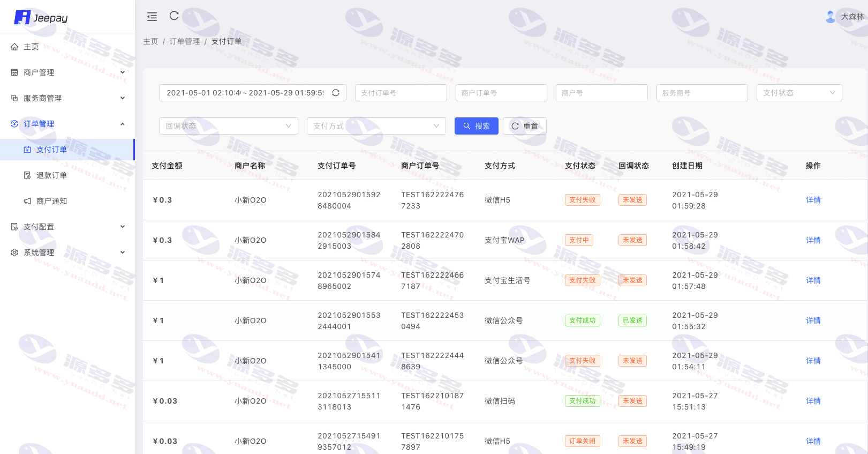The height and width of the screenshot is (454, 868).
Task: Click 支付成功 tag in 微信公众号 row
Action: [583, 321]
